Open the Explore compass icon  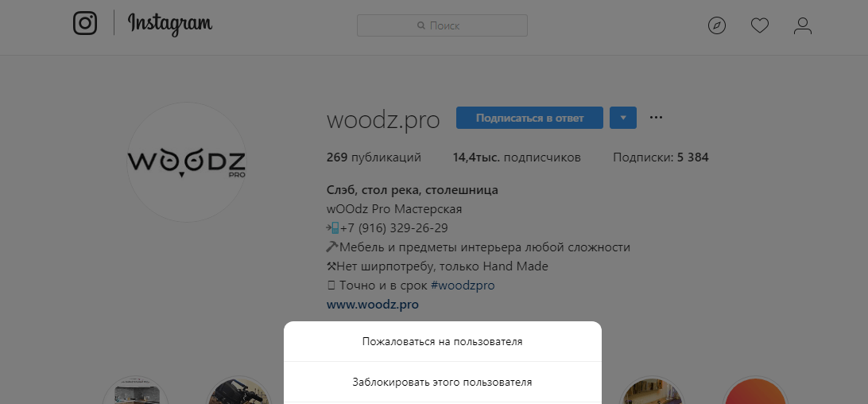click(717, 26)
